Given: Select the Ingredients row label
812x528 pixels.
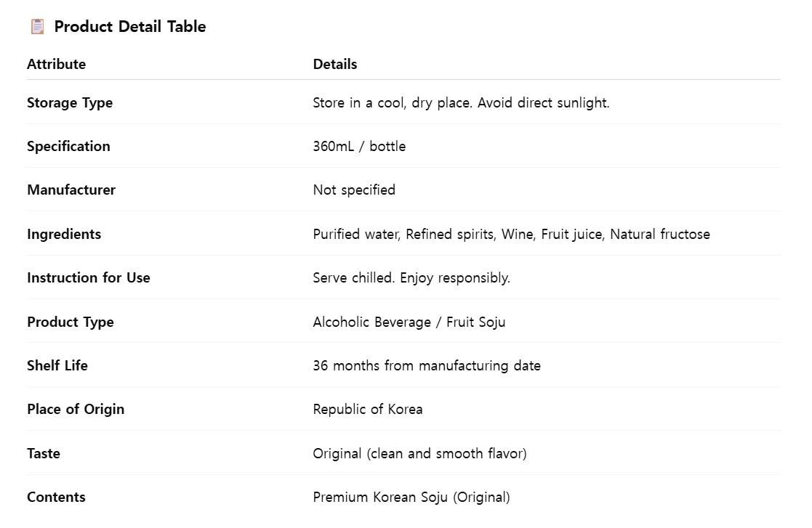Looking at the screenshot, I should 64,235.
